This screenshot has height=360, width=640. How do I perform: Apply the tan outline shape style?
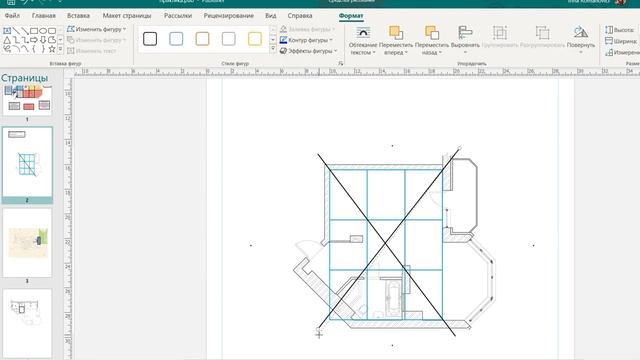(x=202, y=39)
